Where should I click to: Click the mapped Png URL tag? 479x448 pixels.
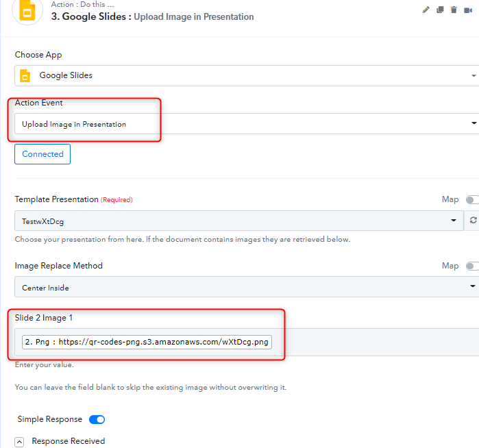click(x=147, y=342)
